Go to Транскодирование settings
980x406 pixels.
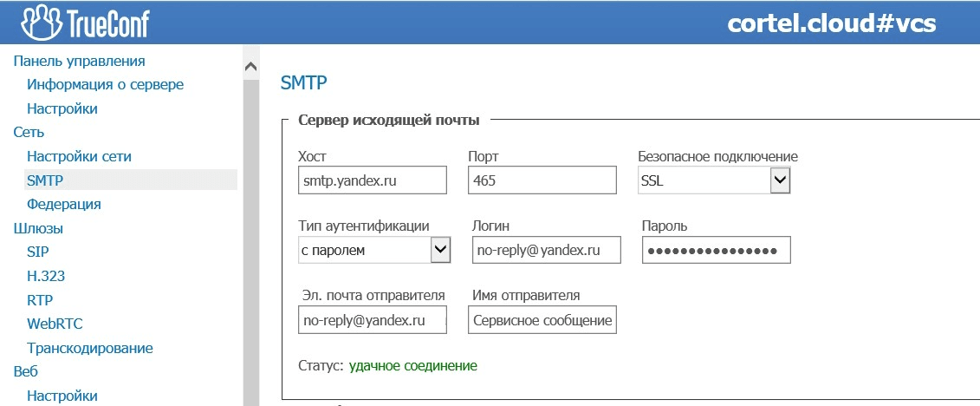click(90, 348)
